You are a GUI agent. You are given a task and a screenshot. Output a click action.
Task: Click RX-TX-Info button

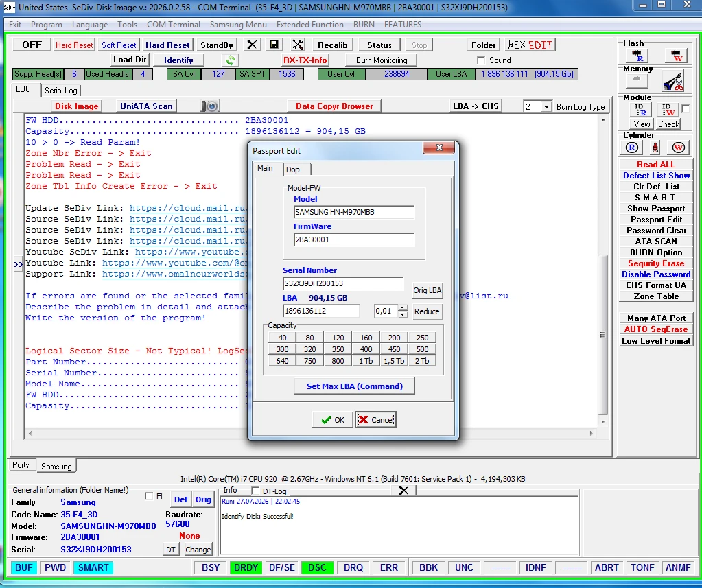pos(305,60)
